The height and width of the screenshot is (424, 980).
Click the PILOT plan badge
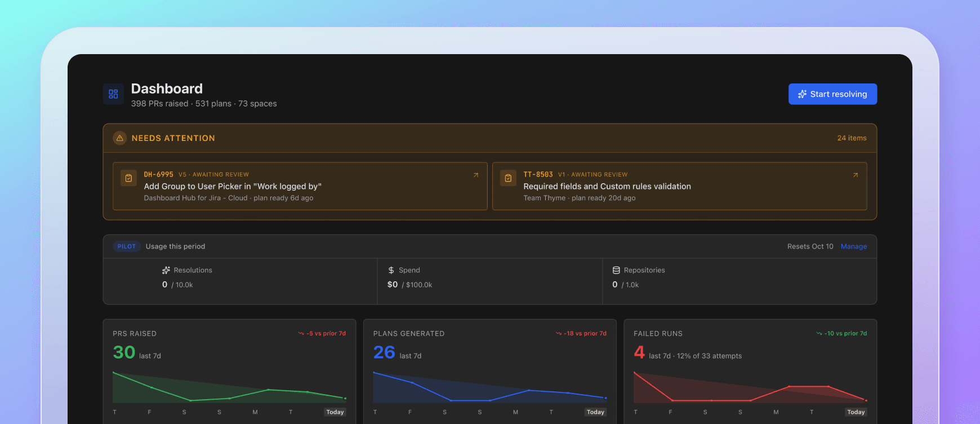pos(127,246)
